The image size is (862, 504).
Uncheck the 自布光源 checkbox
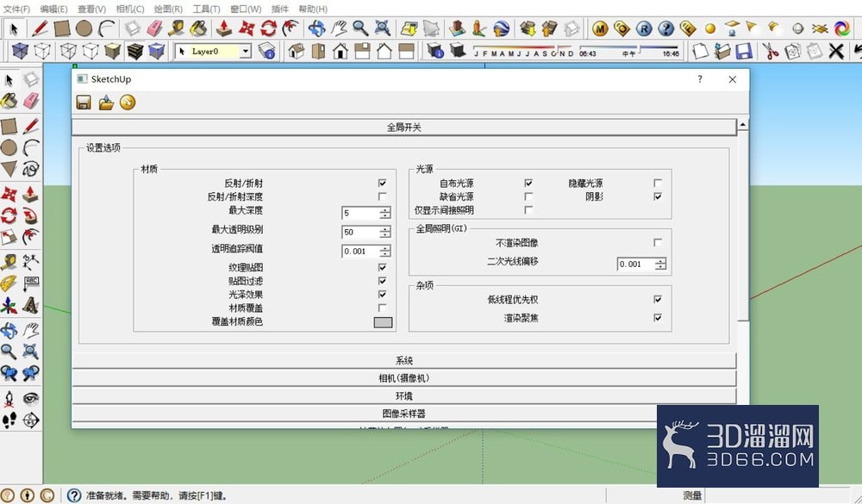click(x=528, y=183)
